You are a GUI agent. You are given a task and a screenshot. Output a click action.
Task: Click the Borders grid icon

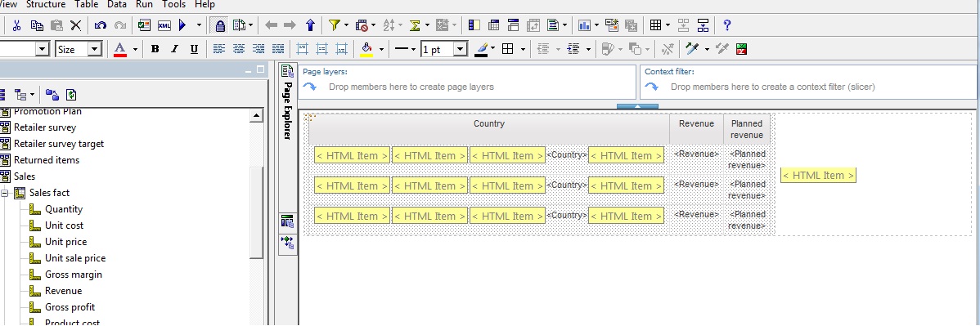508,49
